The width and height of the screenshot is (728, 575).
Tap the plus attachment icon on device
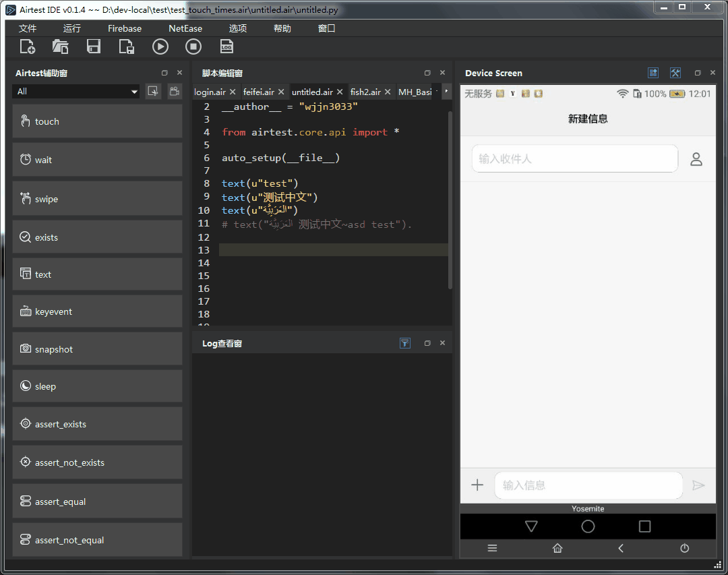click(477, 485)
